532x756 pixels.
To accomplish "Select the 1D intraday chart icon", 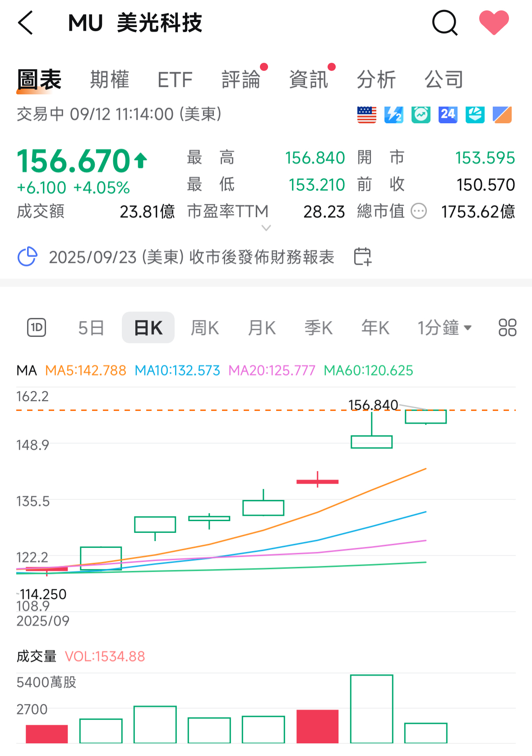I will coord(37,327).
